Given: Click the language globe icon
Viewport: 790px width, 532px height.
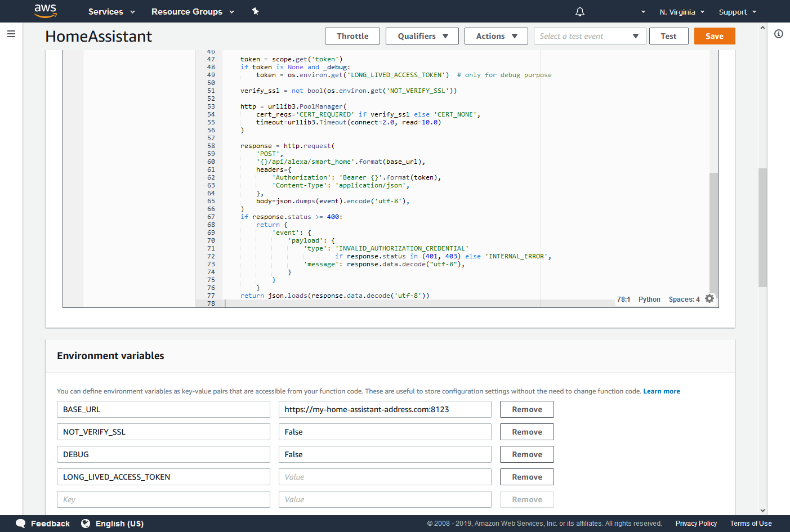Looking at the screenshot, I should tap(86, 524).
